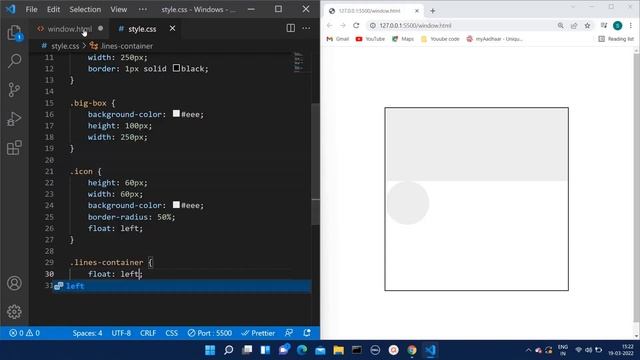
Task: Open the Maps bookmark
Action: click(x=403, y=39)
